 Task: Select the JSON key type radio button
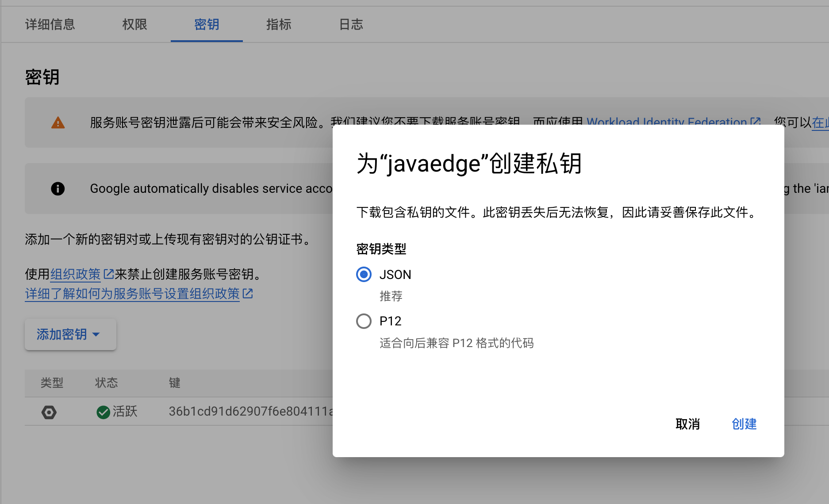point(364,275)
